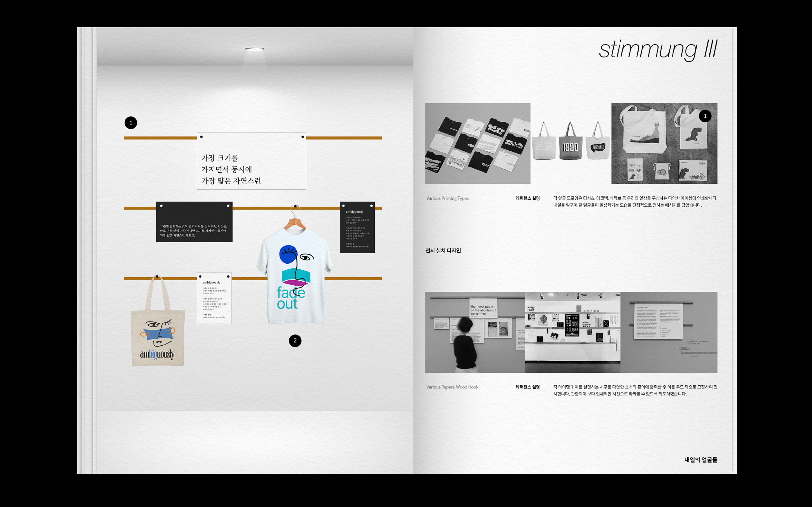Open the dinosaur tote bags photo
Screen dimensions: 812x507
coord(664,143)
